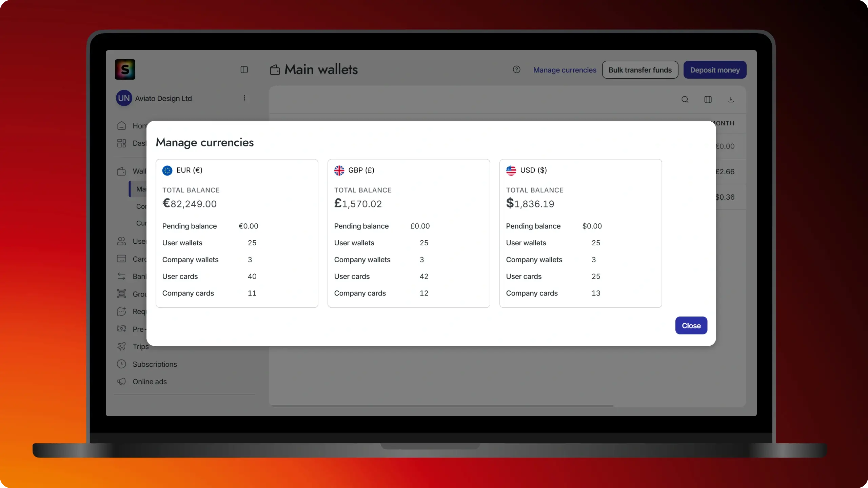This screenshot has width=868, height=488.
Task: Click the Subscriptions clock icon
Action: tap(121, 364)
